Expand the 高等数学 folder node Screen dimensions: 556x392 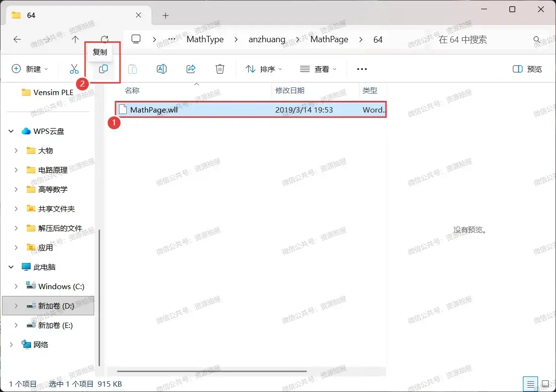coord(16,189)
